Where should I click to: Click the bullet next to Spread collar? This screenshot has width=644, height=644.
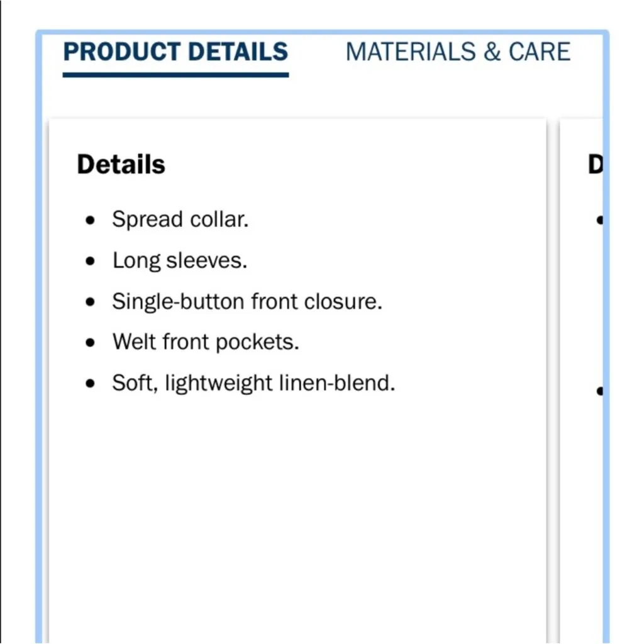coord(91,220)
